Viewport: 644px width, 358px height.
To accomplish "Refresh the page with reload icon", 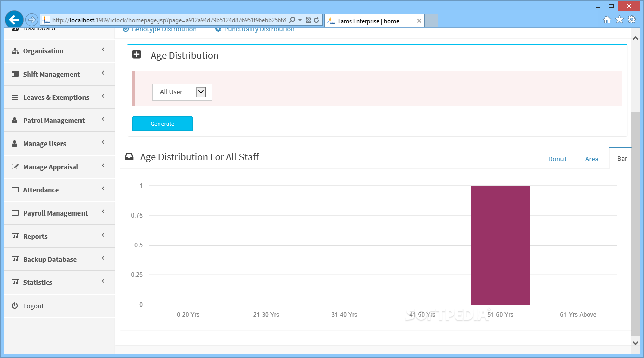I will (316, 20).
